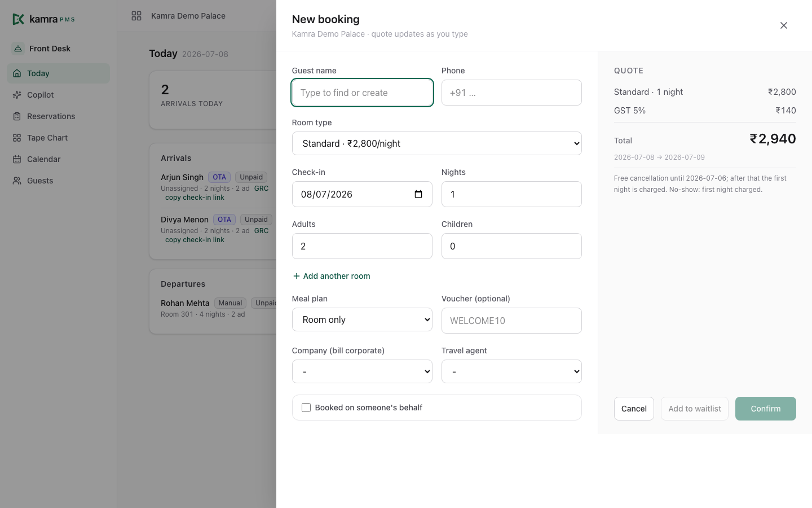Expand the Meal plan dropdown

362,319
